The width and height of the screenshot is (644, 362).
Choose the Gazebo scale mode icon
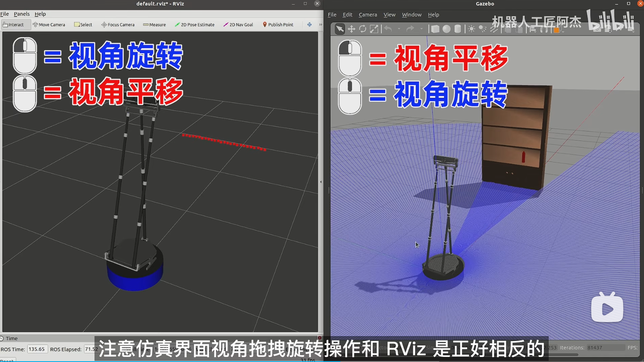click(x=374, y=29)
